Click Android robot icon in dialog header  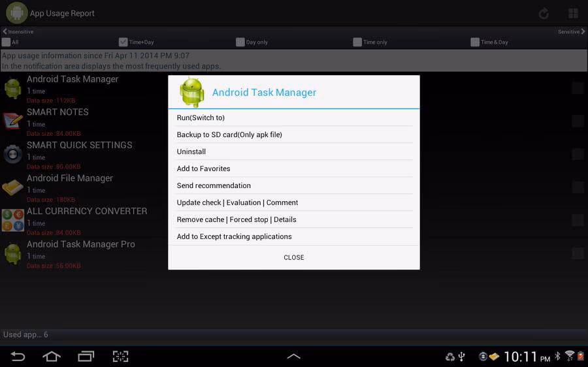192,92
